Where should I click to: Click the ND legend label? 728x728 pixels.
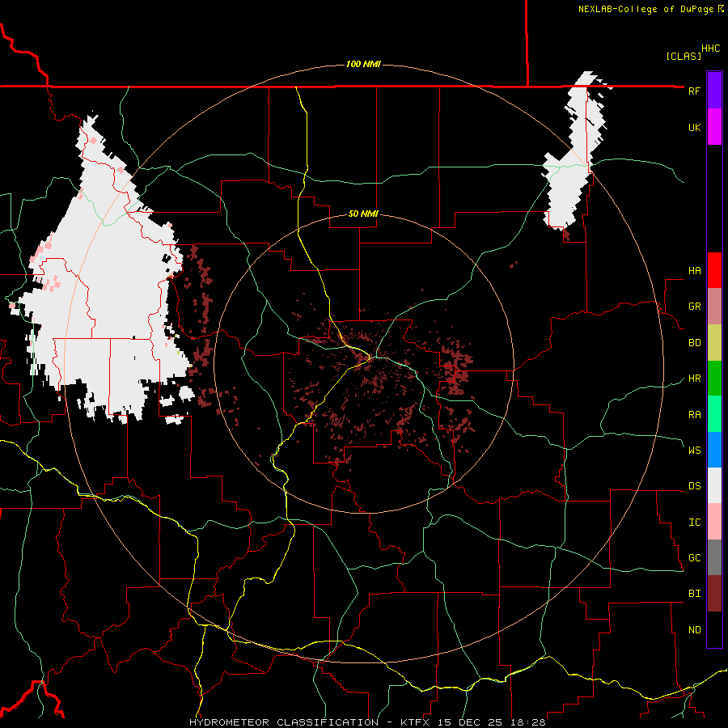[x=694, y=630]
